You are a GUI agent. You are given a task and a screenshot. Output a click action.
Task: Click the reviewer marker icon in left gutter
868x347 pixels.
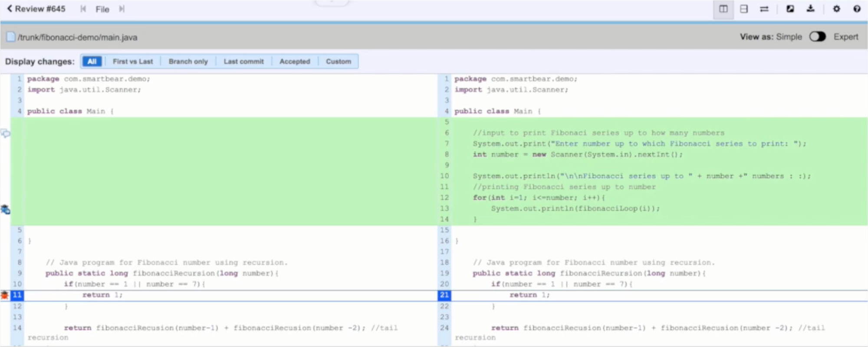(5, 210)
